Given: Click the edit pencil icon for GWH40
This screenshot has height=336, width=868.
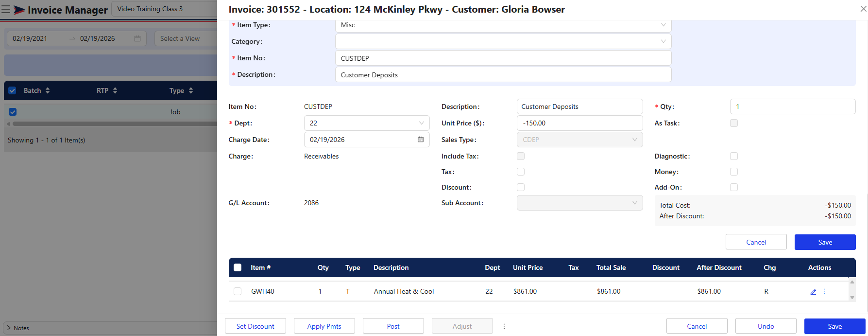Looking at the screenshot, I should coord(813,292).
